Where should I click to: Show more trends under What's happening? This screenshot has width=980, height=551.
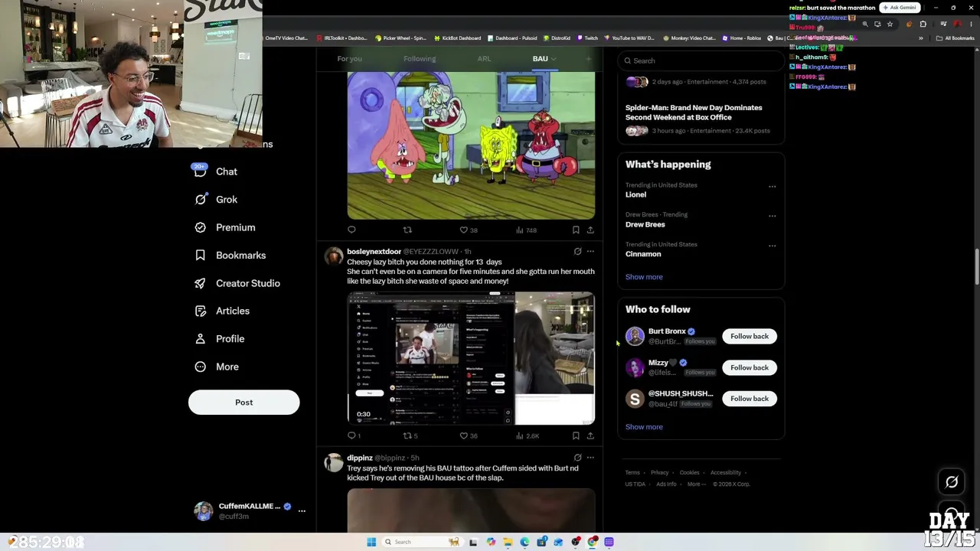[644, 277]
